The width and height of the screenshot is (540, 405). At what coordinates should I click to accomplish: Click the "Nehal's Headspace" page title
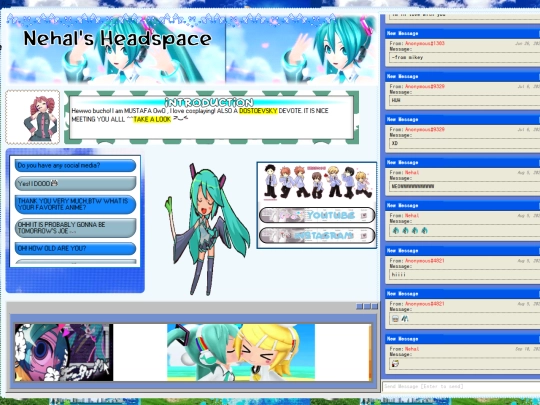(x=117, y=38)
